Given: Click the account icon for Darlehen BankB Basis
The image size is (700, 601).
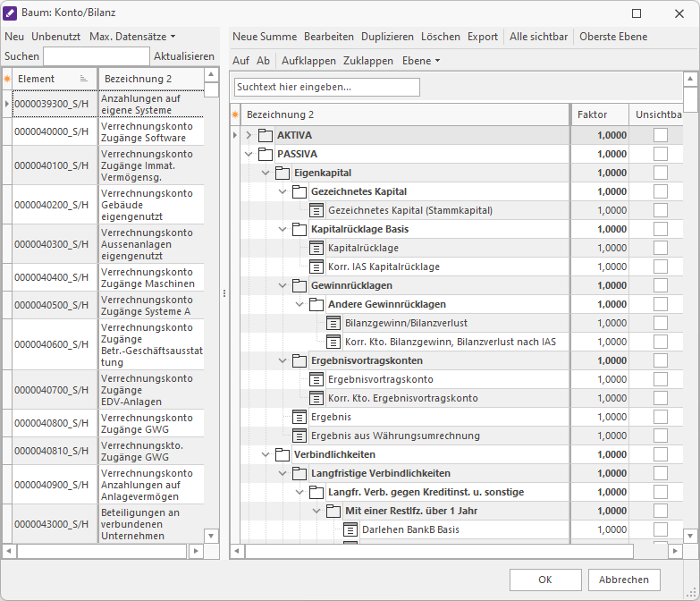Looking at the screenshot, I should point(350,529).
